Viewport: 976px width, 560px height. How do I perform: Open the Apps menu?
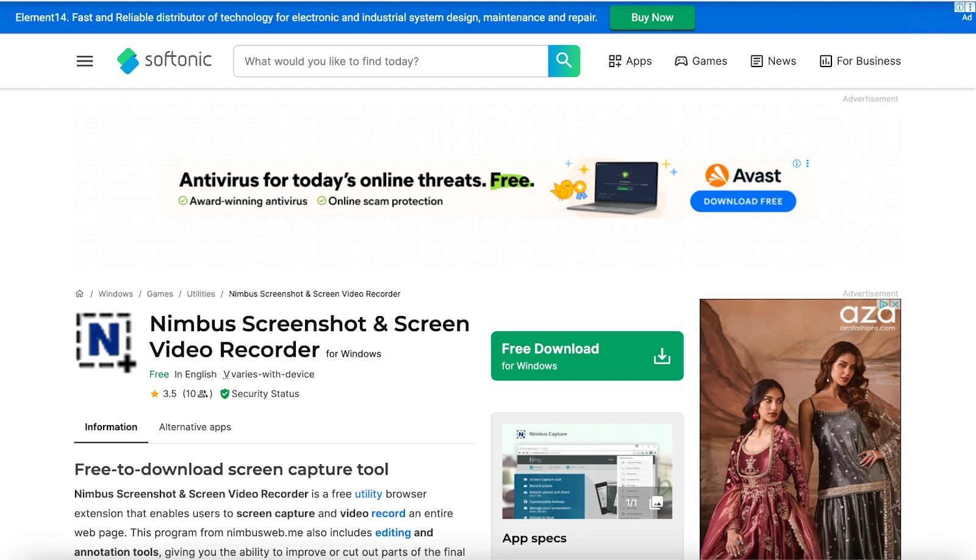pyautogui.click(x=630, y=61)
